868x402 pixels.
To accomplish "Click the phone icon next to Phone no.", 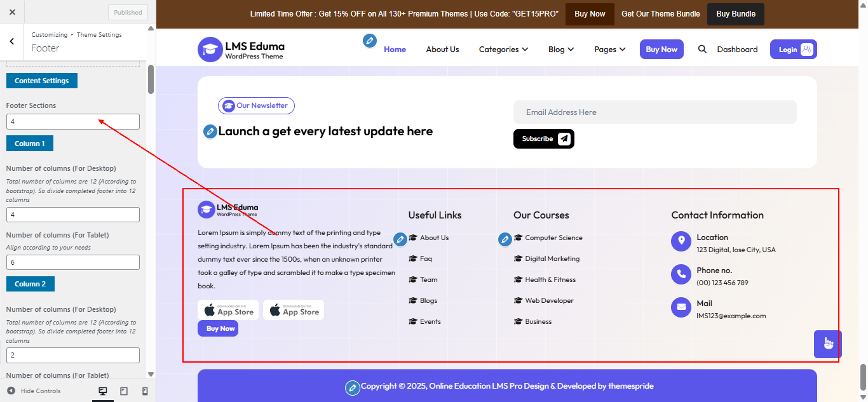I will pyautogui.click(x=681, y=274).
